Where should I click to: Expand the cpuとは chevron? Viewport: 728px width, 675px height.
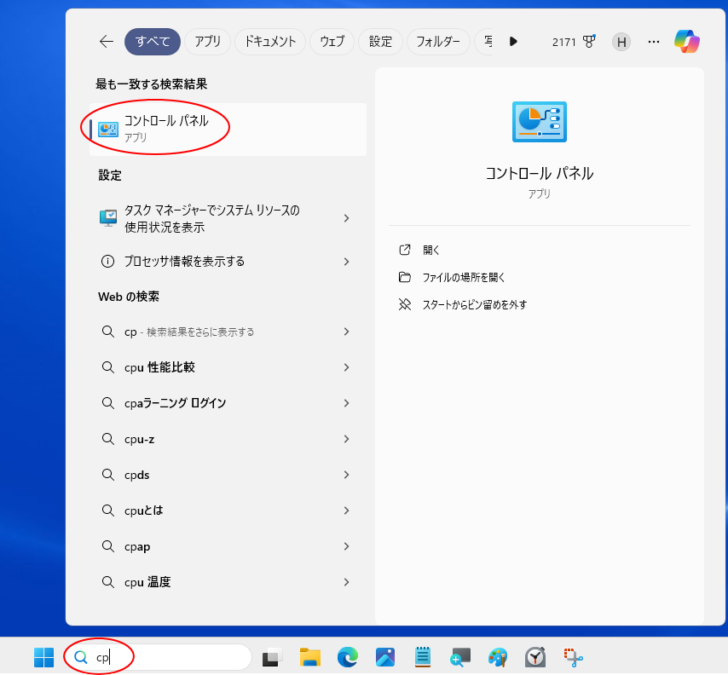click(346, 510)
